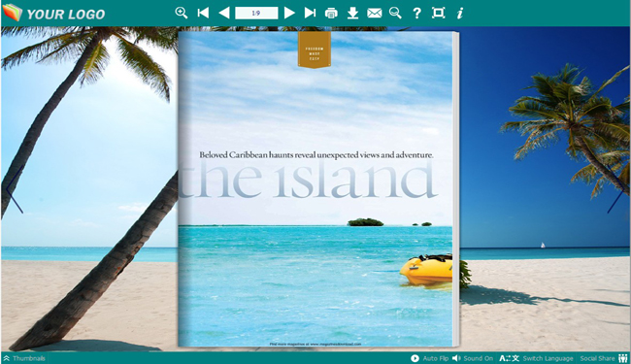Toggle the Sound On speaker
Screen dimensions: 631x364
[x=473, y=358]
